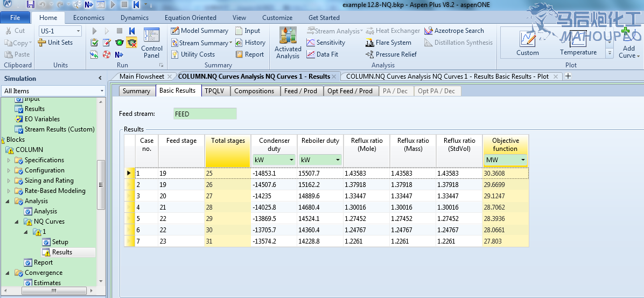Open the File menu
The image size is (644, 298).
click(15, 18)
